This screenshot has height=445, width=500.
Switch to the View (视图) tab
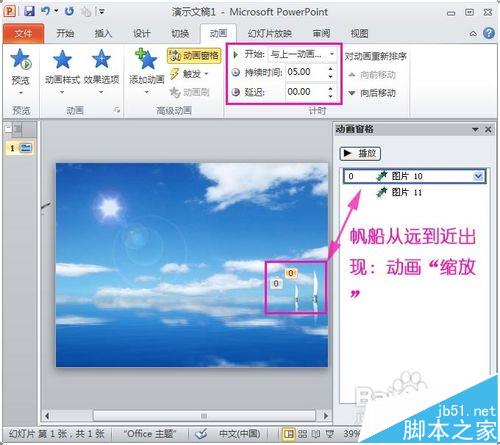pyautogui.click(x=359, y=33)
